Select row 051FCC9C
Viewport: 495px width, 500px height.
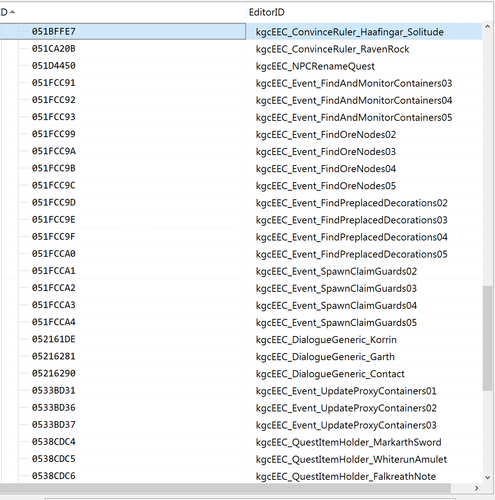pos(54,185)
